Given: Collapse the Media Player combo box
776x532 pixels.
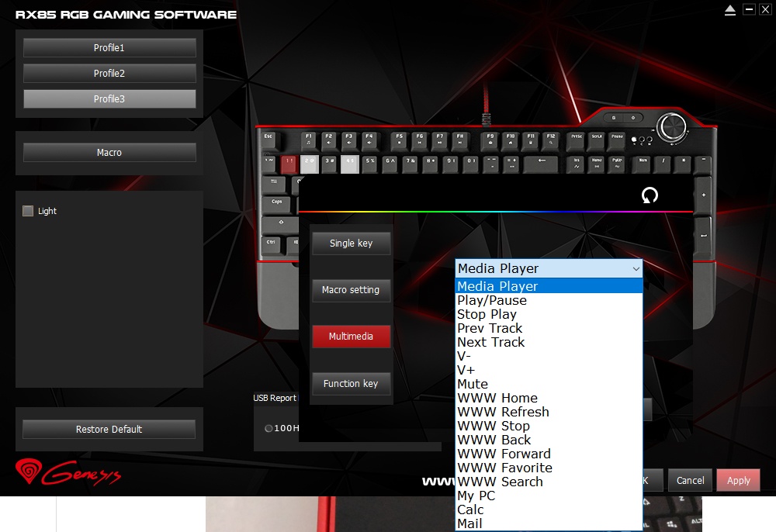Looking at the screenshot, I should coord(636,268).
